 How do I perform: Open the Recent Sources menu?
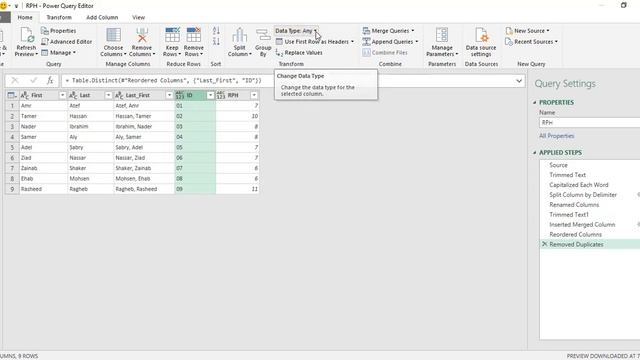click(531, 42)
